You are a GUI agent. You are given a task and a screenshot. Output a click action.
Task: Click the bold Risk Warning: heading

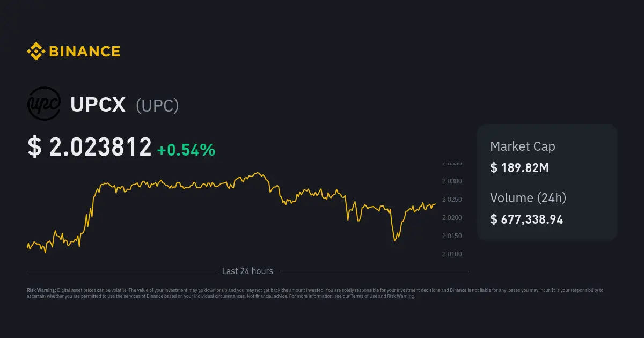(x=41, y=290)
